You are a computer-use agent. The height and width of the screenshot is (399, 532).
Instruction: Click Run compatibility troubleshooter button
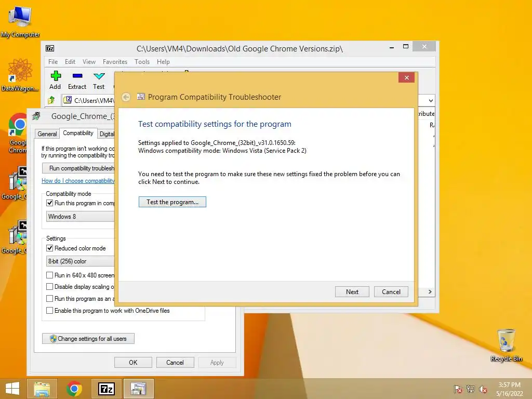(x=78, y=168)
